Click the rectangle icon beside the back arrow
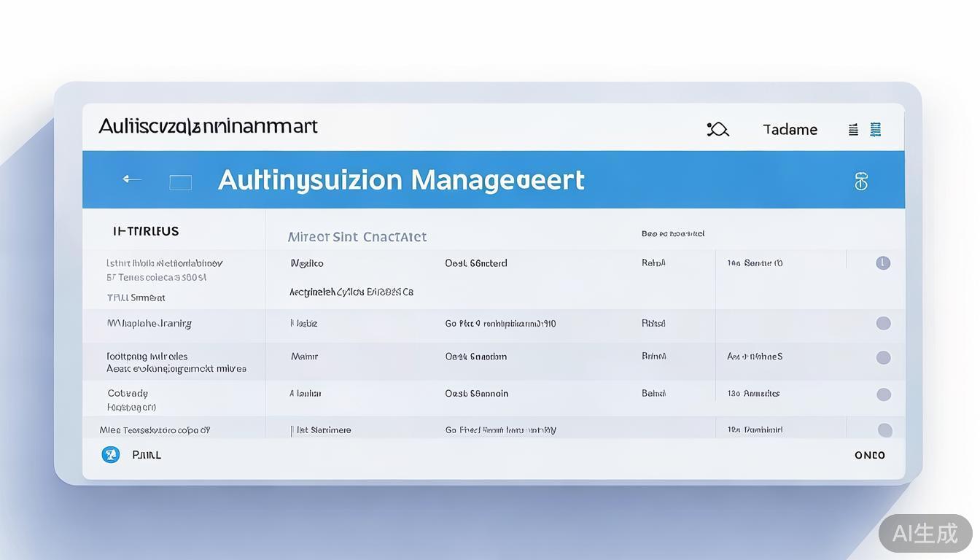This screenshot has width=980, height=560. point(180,182)
